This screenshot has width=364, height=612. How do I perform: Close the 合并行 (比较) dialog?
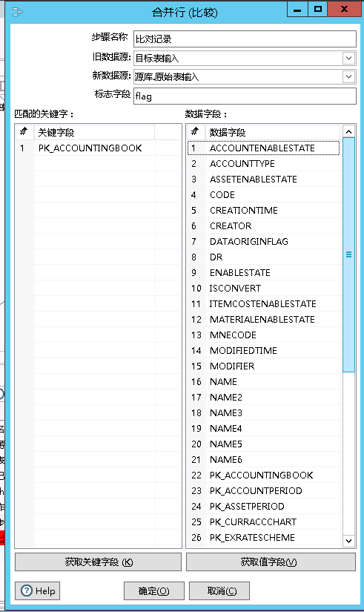click(344, 10)
